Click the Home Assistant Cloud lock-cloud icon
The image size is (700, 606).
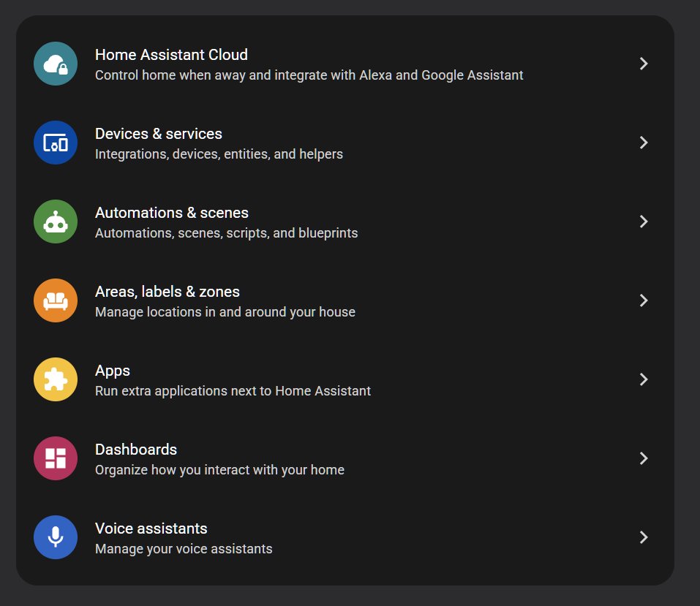(x=56, y=64)
